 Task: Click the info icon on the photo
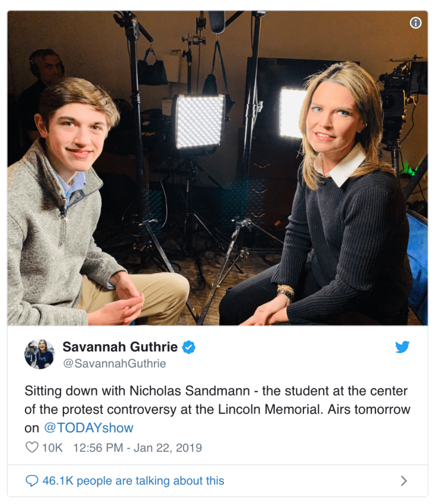[415, 23]
